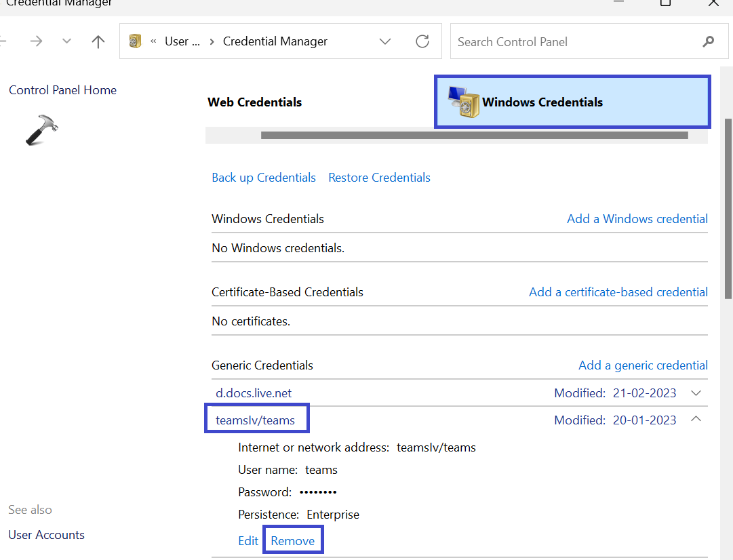This screenshot has width=733, height=560.
Task: Click Restore Credentials link
Action: pyautogui.click(x=379, y=178)
